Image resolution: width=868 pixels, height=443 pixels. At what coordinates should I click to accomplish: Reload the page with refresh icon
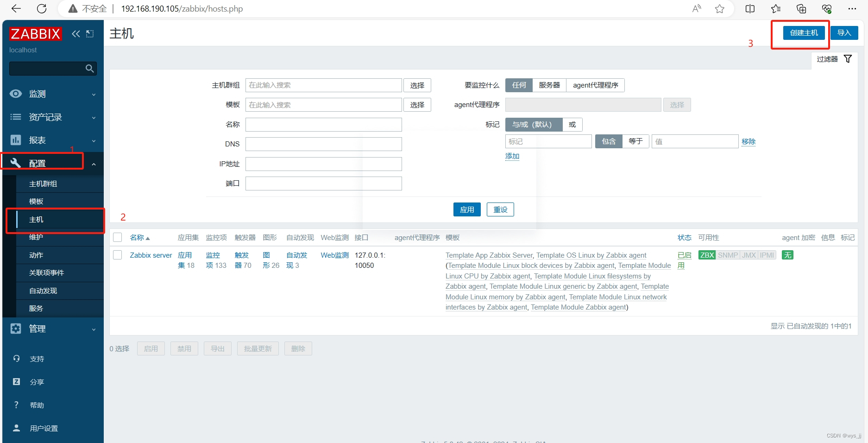coord(42,8)
